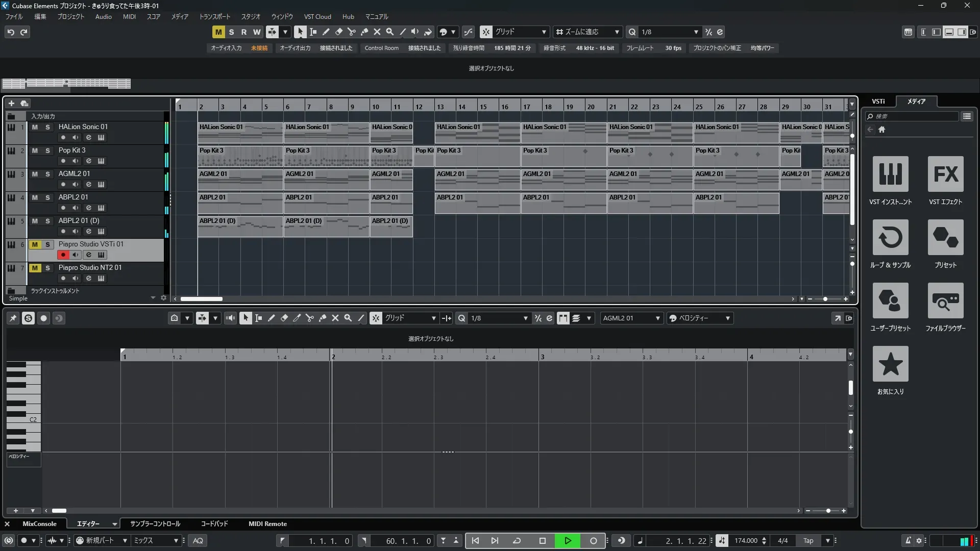Open Loops & Samples media tile
980x551 pixels.
pyautogui.click(x=890, y=238)
